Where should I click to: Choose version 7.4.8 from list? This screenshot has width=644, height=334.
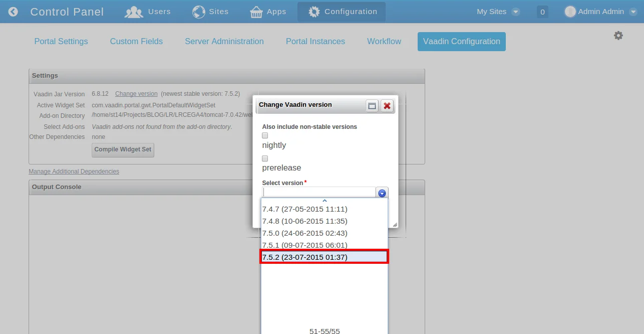[324, 221]
